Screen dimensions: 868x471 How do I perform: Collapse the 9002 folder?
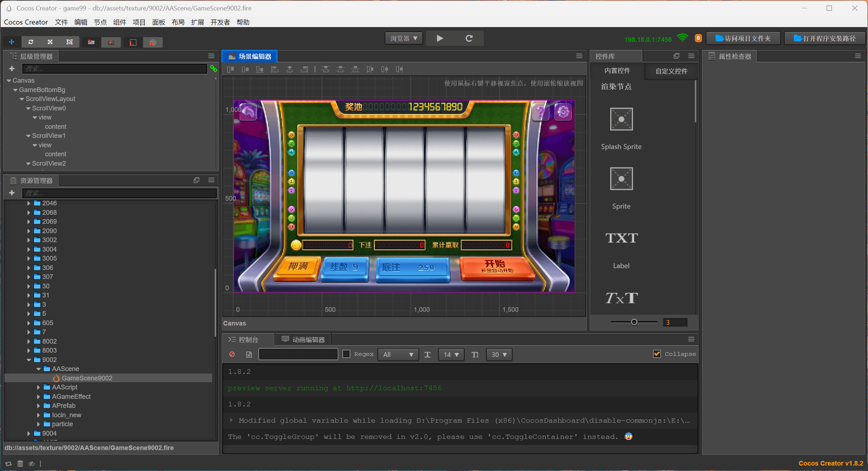point(29,360)
